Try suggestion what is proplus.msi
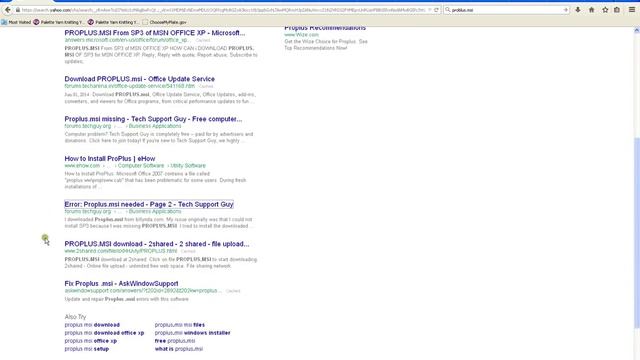The height and width of the screenshot is (360, 640). click(x=179, y=349)
